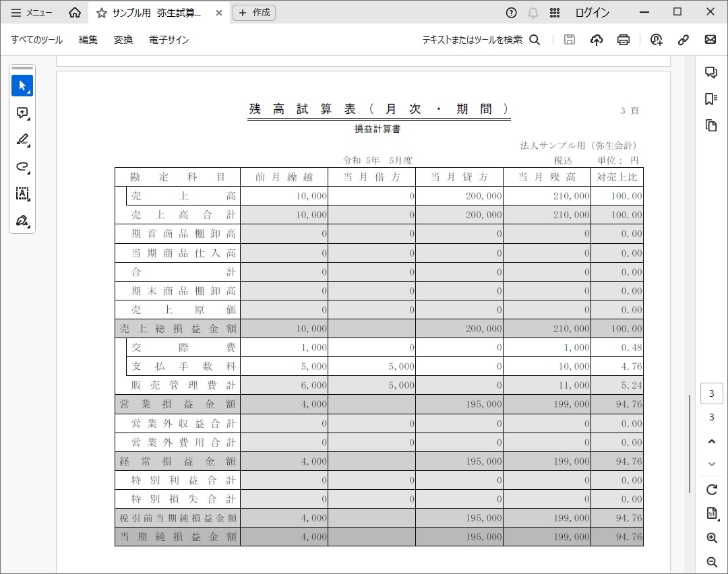Screen dimensions: 728x574
Task: Click the 販売管理費計 row label
Action: (x=183, y=385)
